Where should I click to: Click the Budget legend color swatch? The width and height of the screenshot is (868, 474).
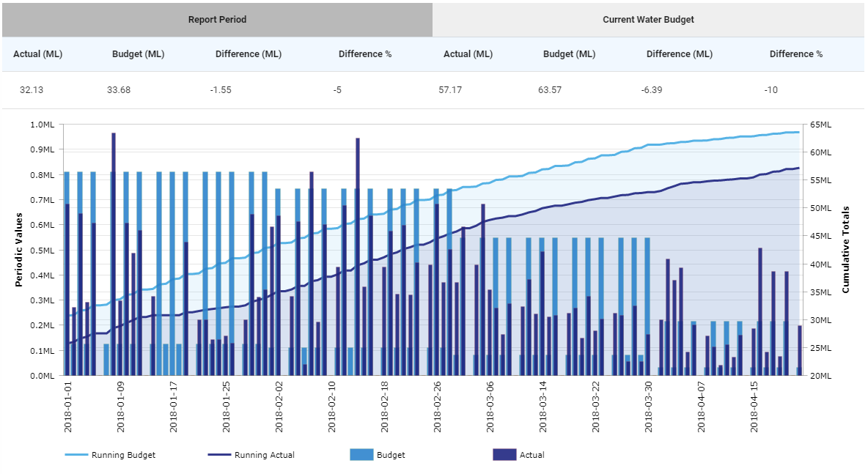(362, 454)
